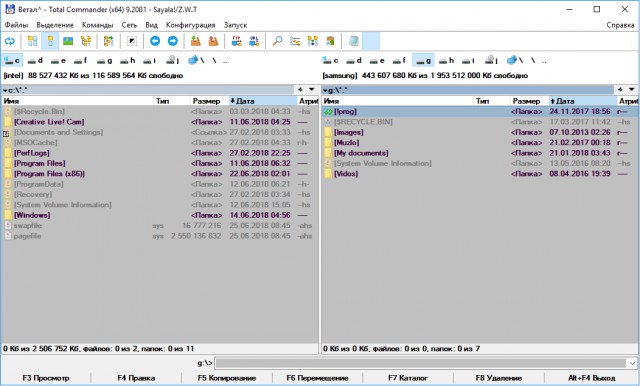Click F3 Просмотр button
The image size is (640, 386).
46,378
